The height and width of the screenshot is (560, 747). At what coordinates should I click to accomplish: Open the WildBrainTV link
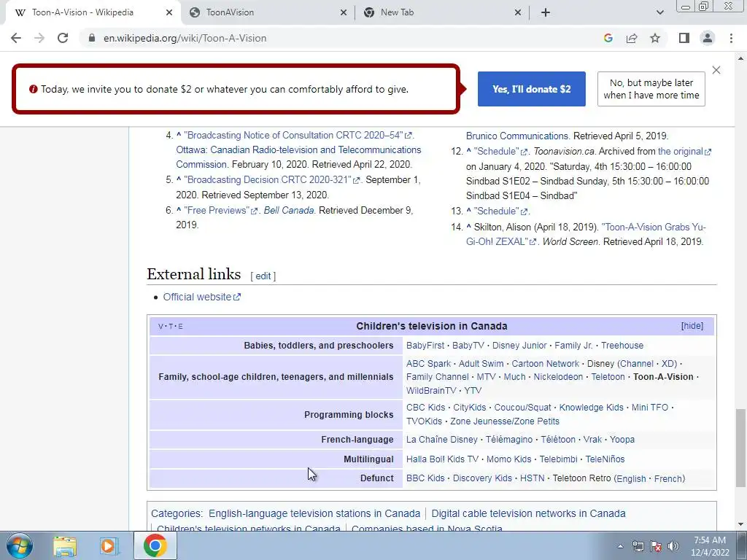click(x=431, y=391)
